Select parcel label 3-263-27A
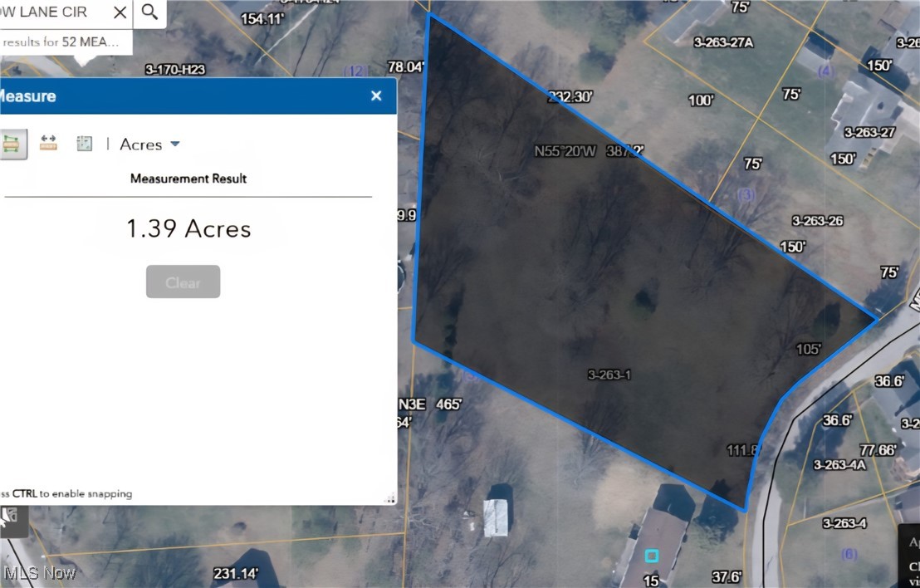This screenshot has height=588, width=920. [x=723, y=42]
